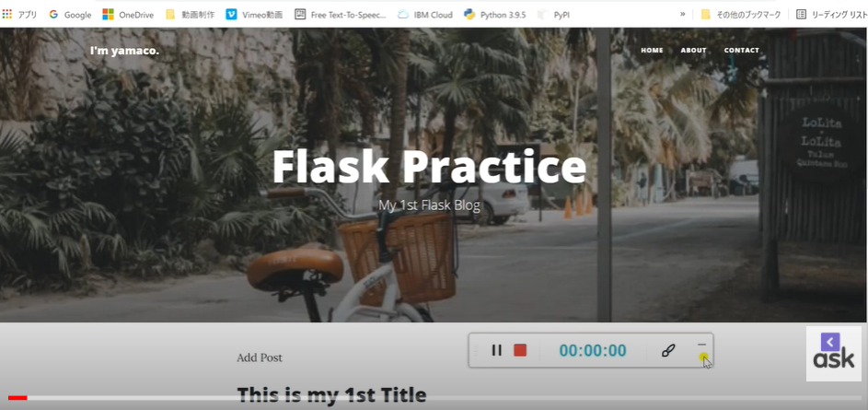This screenshot has width=868, height=410.
Task: Click the I'm yamaco. brand link
Action: coord(124,51)
